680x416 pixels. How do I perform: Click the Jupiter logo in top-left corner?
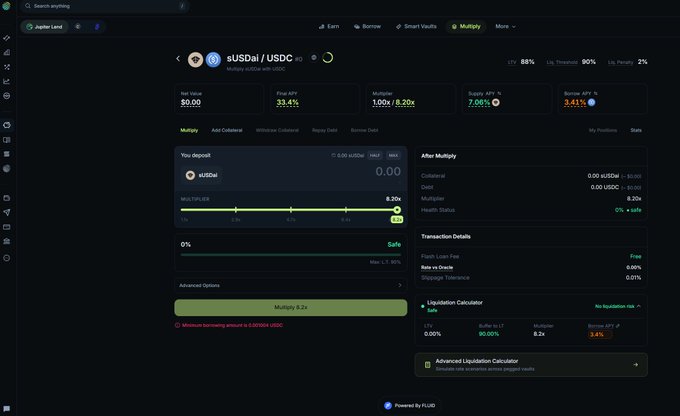tap(6, 6)
